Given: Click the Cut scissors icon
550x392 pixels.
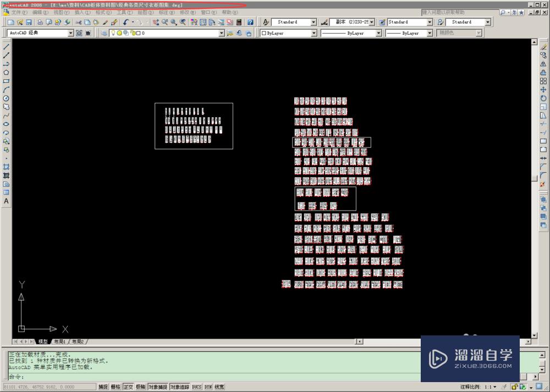Looking at the screenshot, I should (x=78, y=22).
